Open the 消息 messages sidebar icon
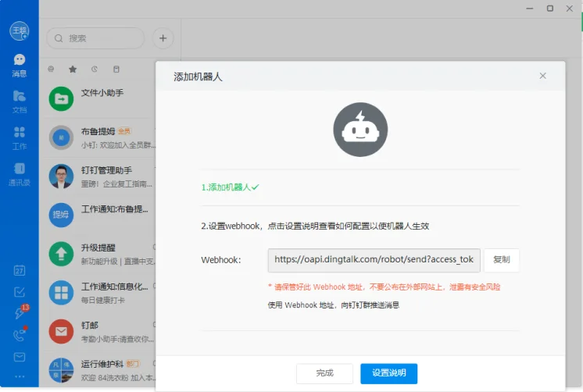 pos(20,66)
